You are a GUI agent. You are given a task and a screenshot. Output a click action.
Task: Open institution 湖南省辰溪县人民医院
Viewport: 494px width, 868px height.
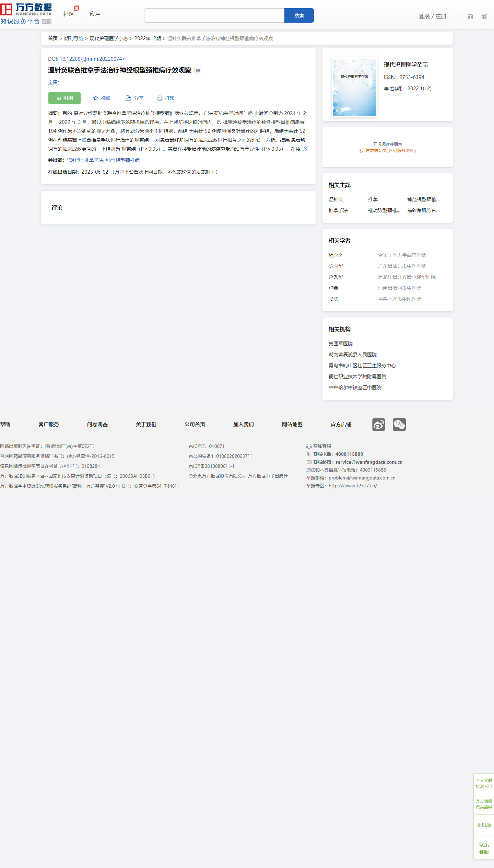tap(353, 355)
